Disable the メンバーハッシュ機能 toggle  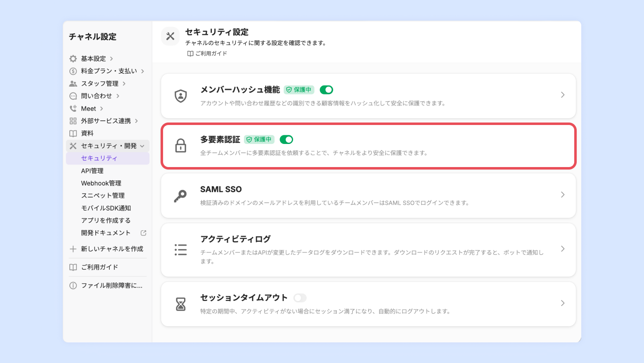coord(326,90)
